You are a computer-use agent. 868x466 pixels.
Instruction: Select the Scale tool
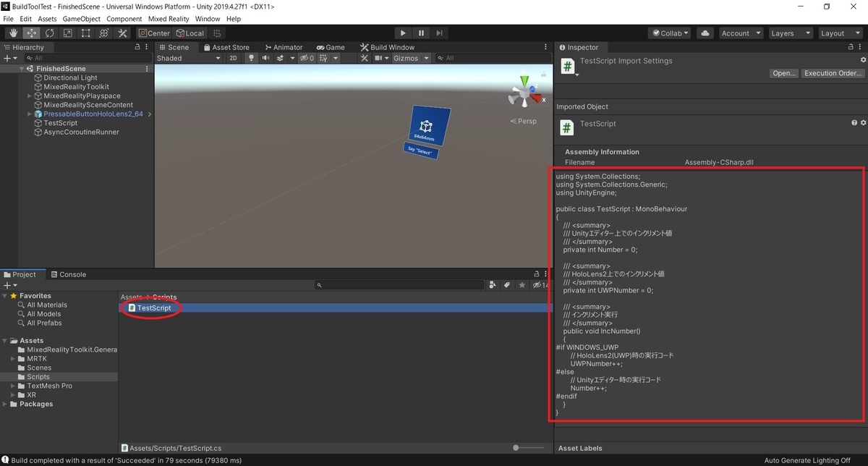coord(67,33)
